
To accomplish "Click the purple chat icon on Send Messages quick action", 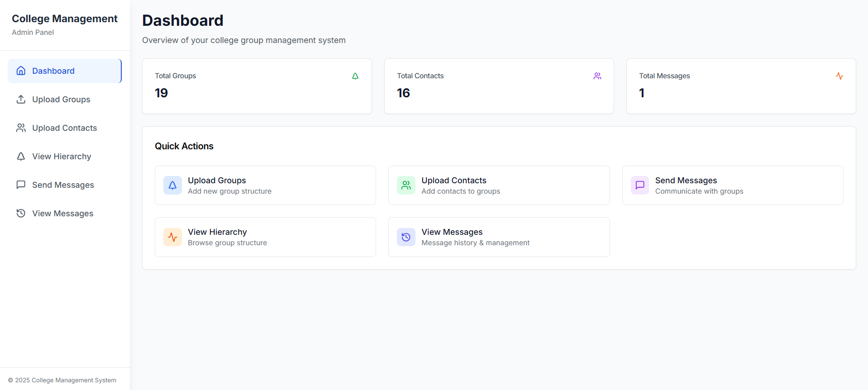I will 640,185.
